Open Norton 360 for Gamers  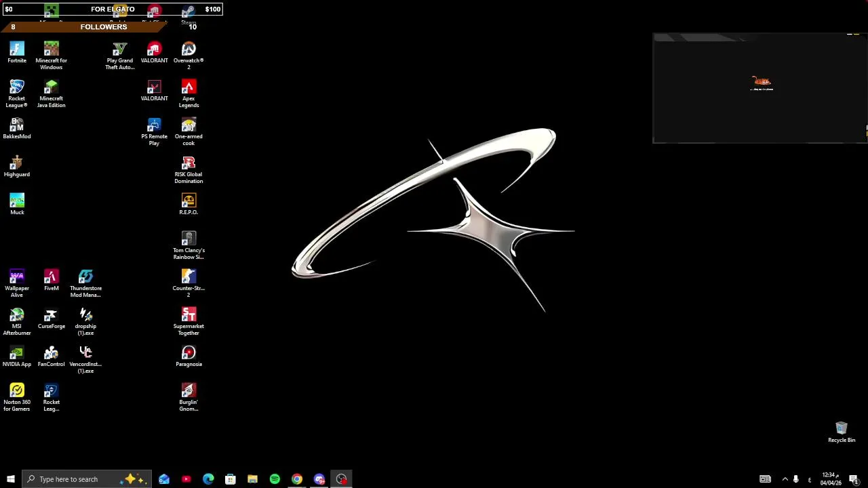tap(17, 397)
